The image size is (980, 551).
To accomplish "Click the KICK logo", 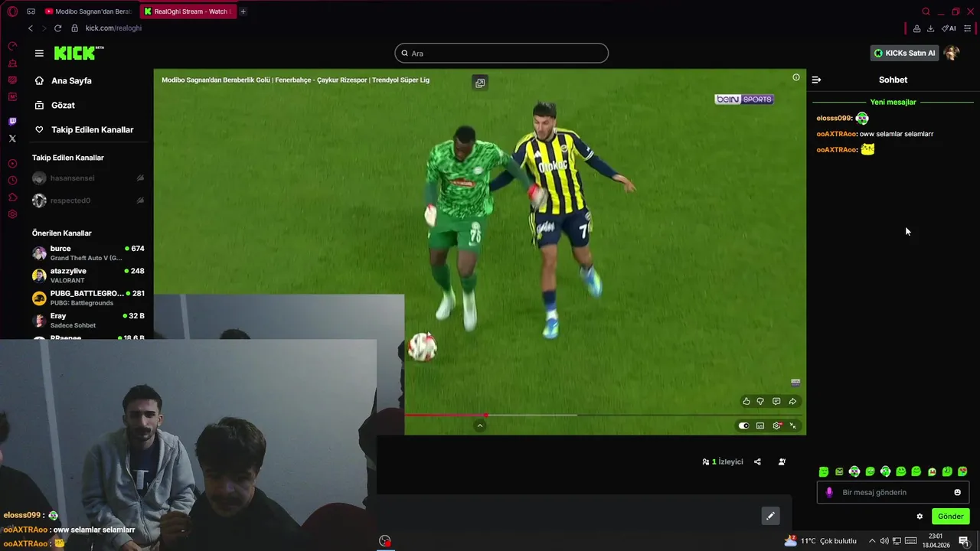I will (x=79, y=53).
